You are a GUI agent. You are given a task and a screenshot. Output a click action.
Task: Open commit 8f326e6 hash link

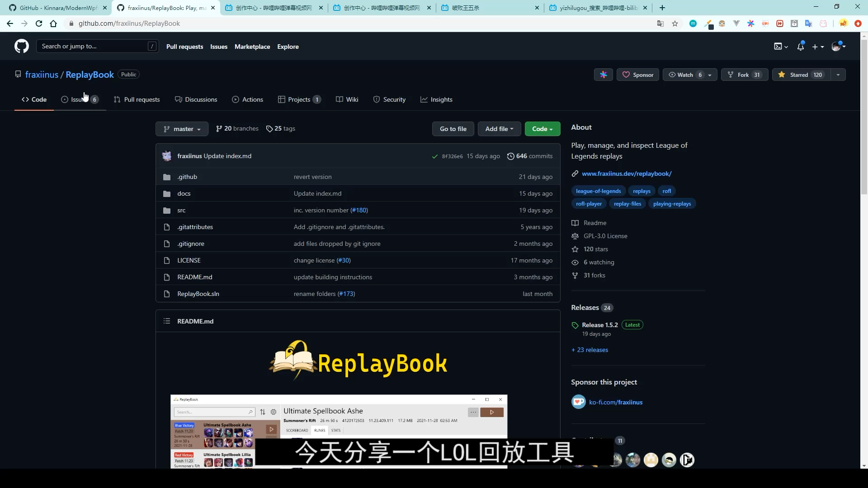pos(452,156)
